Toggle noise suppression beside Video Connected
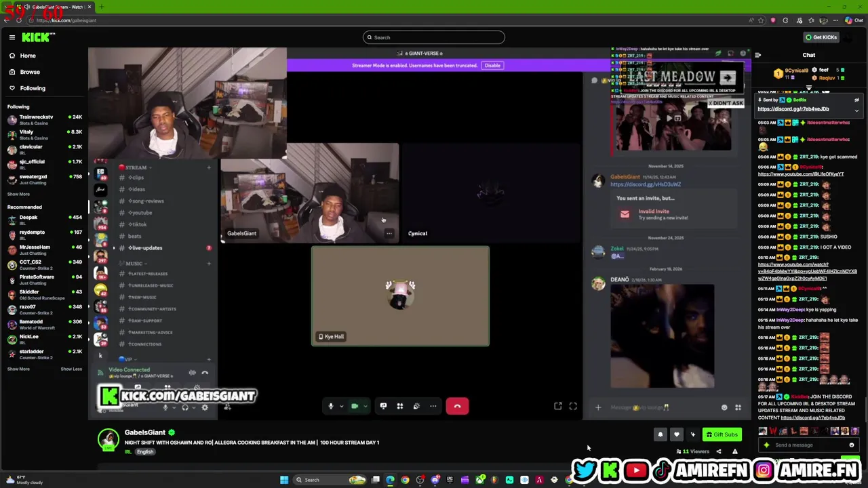Screen dimensions: 868x488 tap(192, 373)
